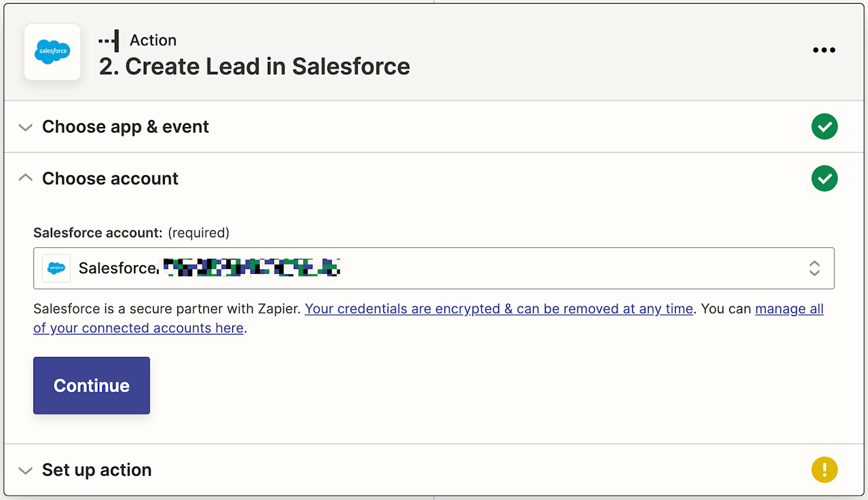
Task: Select the Set up action heading
Action: (97, 470)
